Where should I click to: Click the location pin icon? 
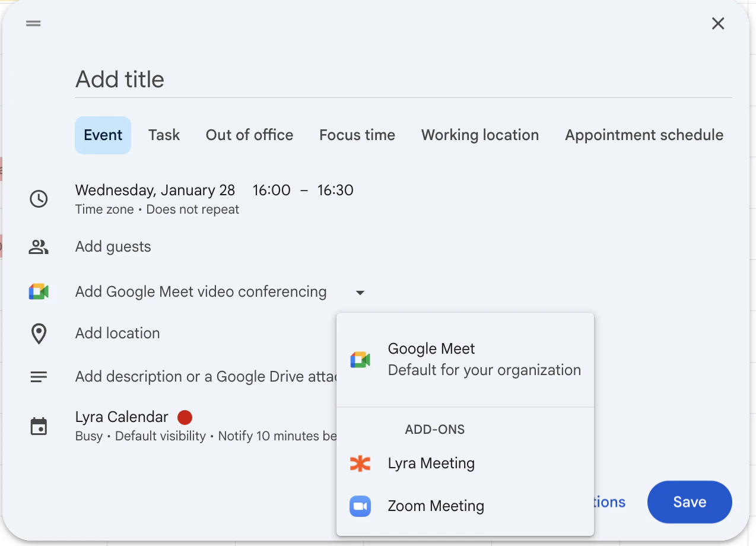click(39, 334)
